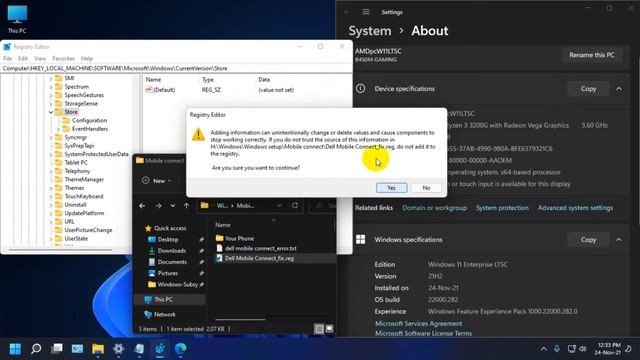Open Domain or workgroup link
The width and height of the screenshot is (640, 360).
[434, 208]
